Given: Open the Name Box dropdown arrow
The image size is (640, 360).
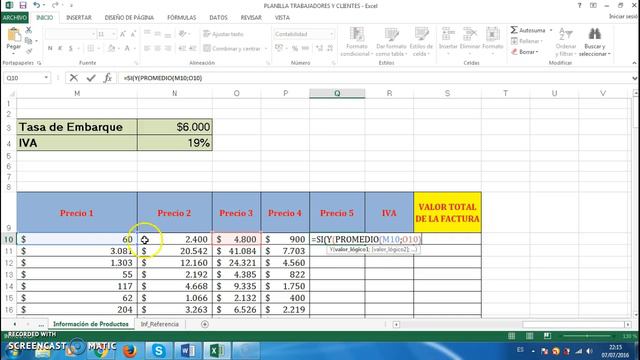Looking at the screenshot, I should [x=46, y=78].
